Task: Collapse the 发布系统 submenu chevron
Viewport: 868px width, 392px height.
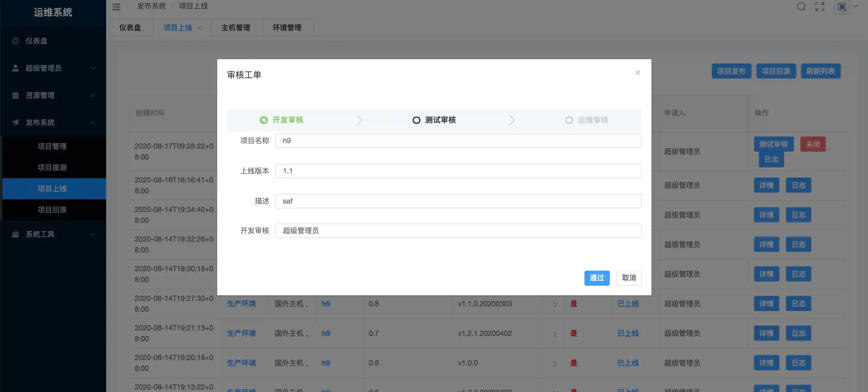Action: click(x=93, y=122)
